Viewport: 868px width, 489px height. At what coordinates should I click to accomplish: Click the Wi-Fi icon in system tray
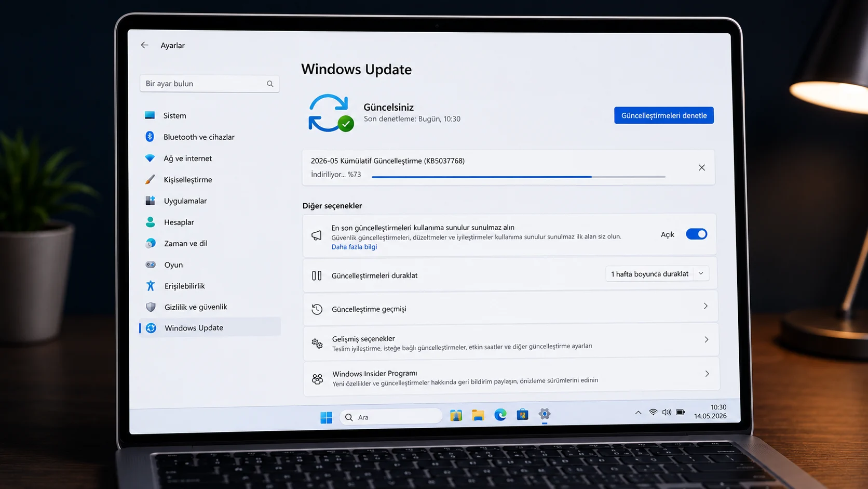pos(653,412)
